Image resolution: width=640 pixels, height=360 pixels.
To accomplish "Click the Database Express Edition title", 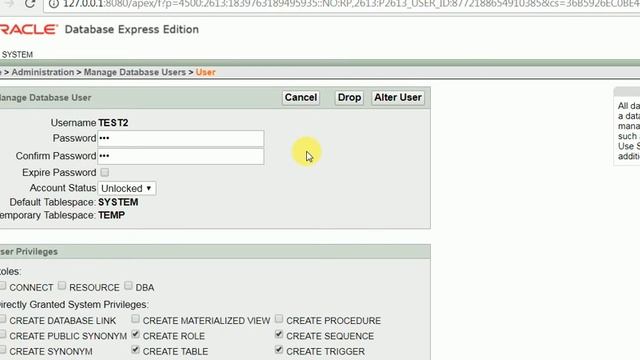I will click(132, 29).
